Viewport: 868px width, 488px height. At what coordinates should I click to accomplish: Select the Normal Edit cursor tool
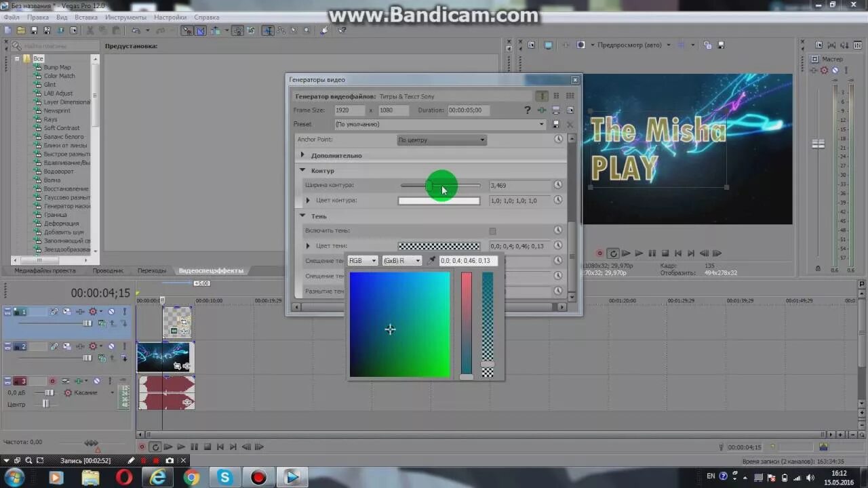267,30
